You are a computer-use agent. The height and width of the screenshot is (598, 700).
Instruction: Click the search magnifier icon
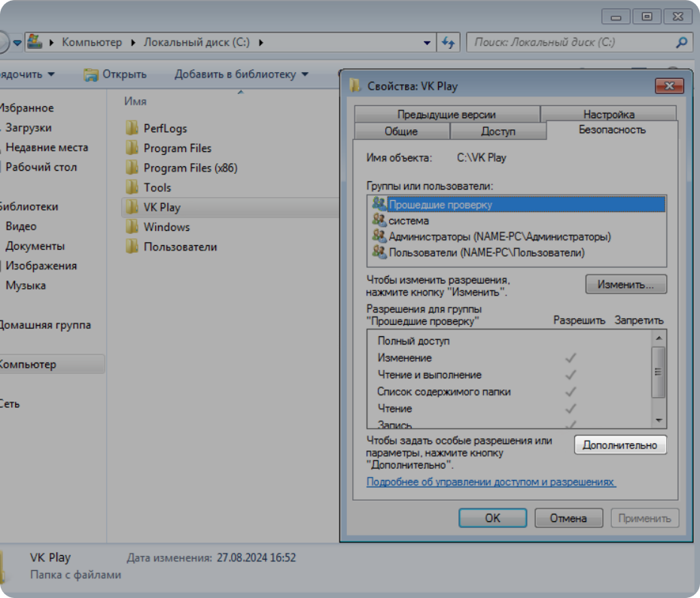(x=681, y=43)
